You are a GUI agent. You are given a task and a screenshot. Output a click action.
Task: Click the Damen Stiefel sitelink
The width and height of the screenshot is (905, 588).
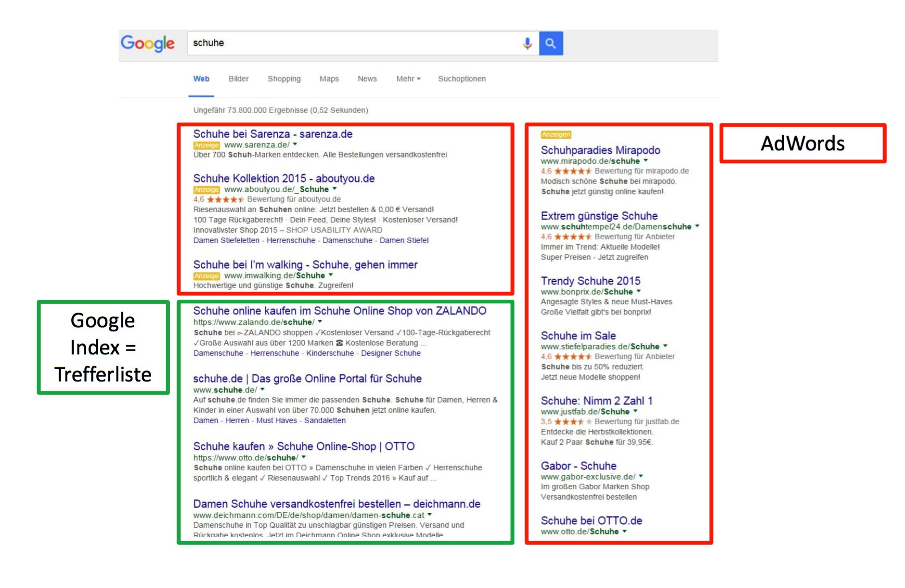(404, 240)
